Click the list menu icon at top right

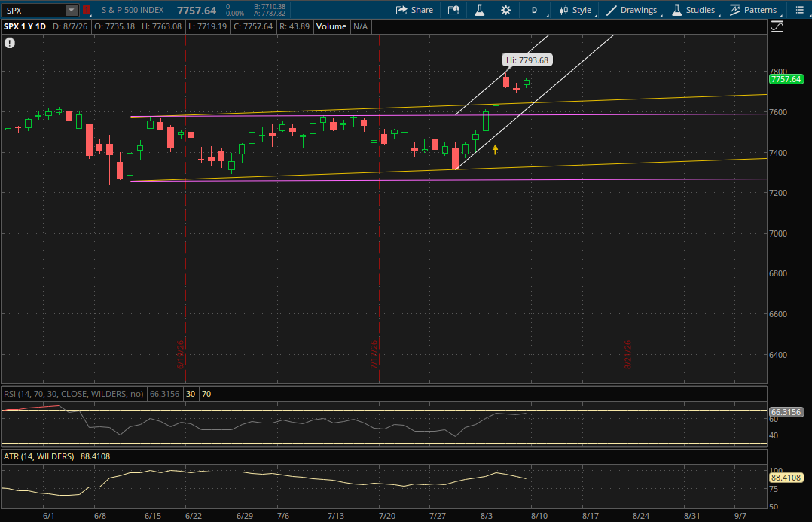(x=799, y=10)
